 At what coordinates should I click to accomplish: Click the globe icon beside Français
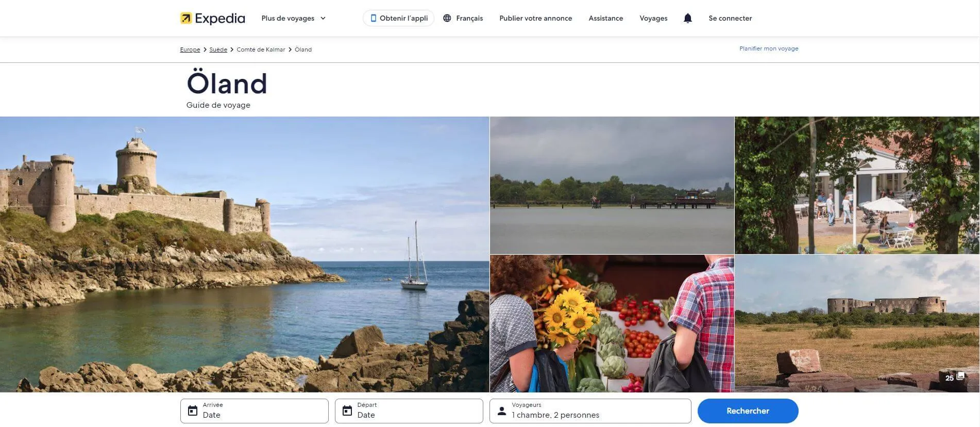(x=447, y=19)
